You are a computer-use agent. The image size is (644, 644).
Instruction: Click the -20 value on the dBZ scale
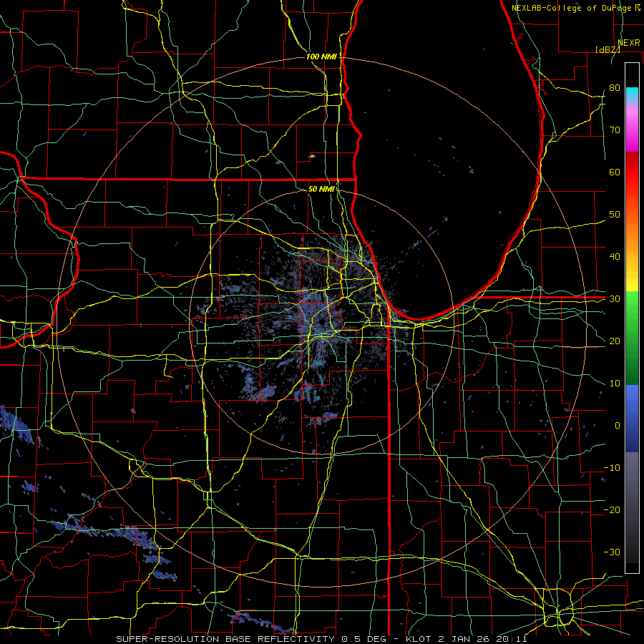612,510
